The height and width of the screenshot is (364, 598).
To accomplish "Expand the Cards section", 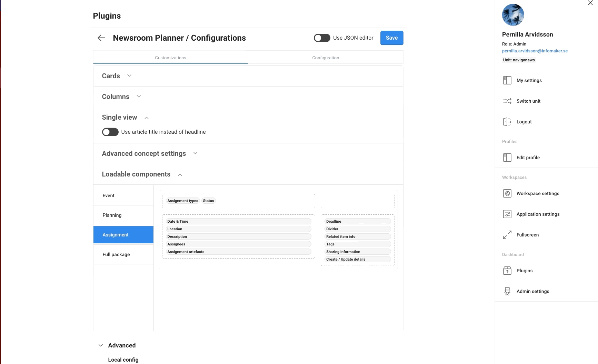I will click(x=129, y=76).
